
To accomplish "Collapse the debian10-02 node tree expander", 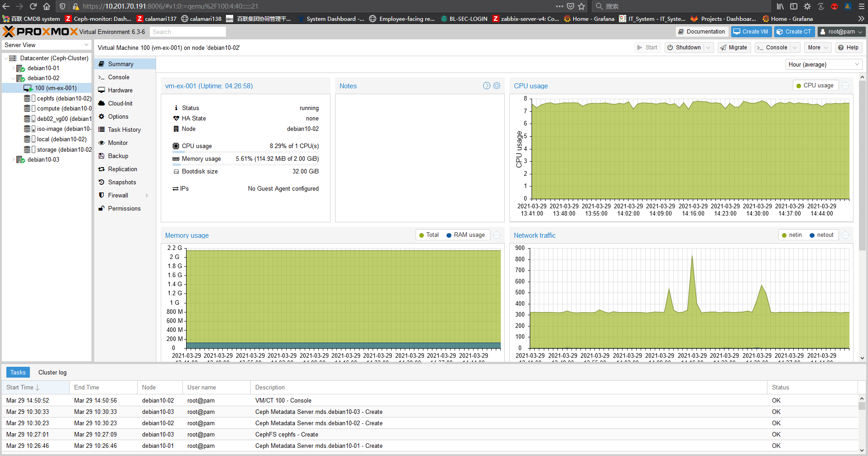I will click(x=13, y=78).
